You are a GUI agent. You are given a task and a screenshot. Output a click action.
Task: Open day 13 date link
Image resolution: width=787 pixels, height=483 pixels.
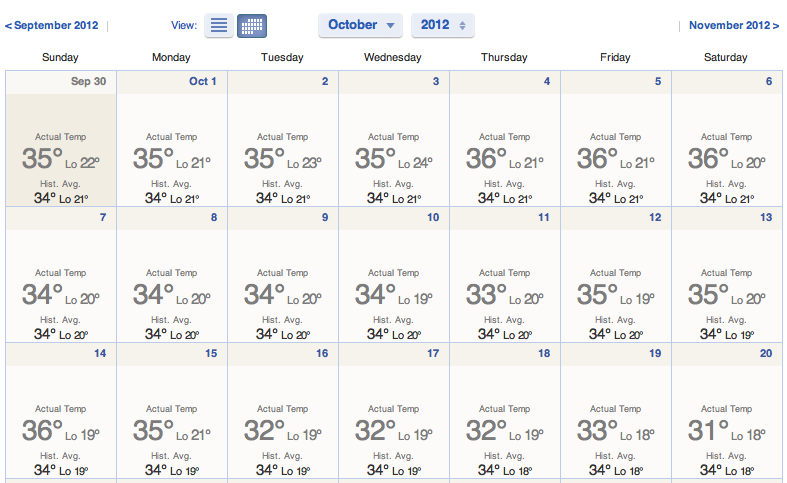766,217
